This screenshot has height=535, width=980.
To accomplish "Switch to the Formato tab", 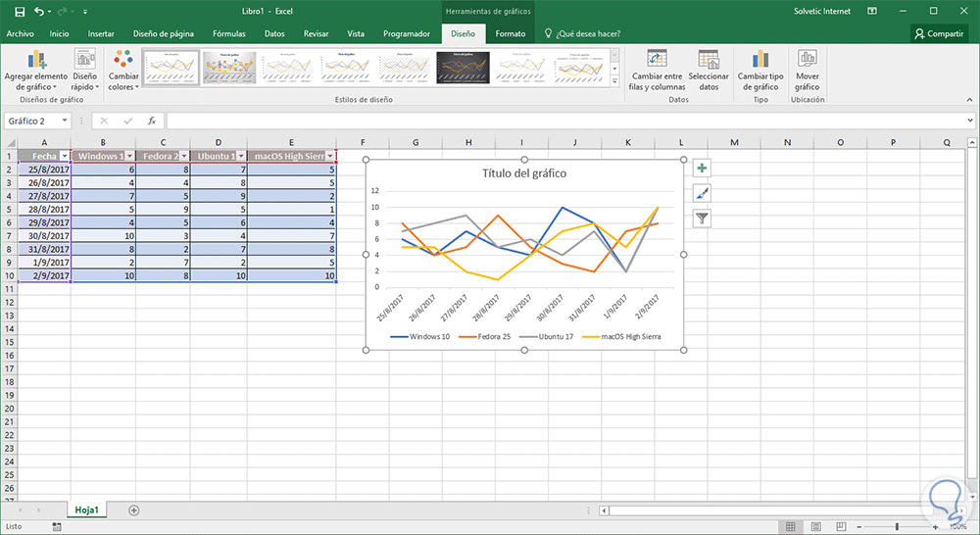I will point(511,33).
